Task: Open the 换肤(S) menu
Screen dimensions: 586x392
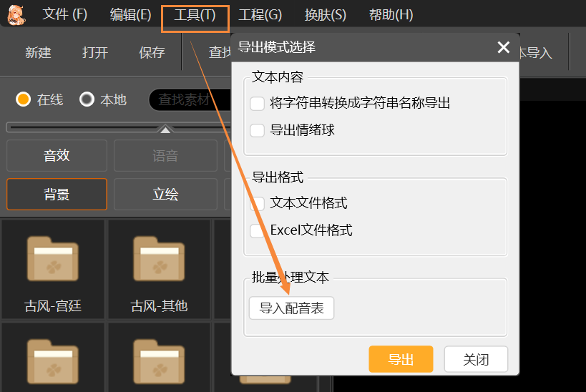Action: [x=325, y=15]
